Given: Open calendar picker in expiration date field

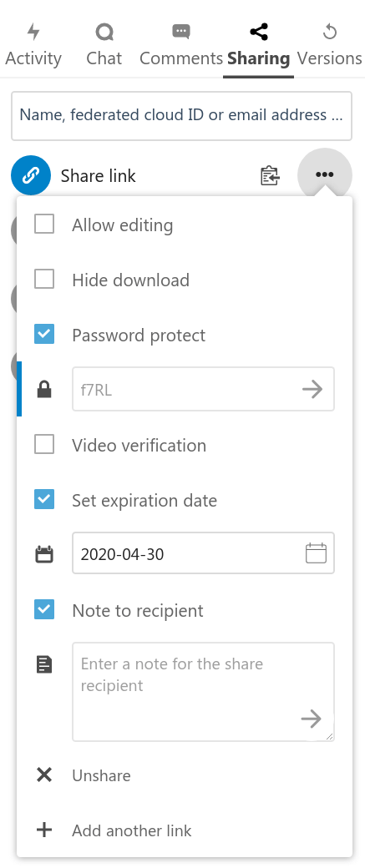Looking at the screenshot, I should [x=317, y=553].
